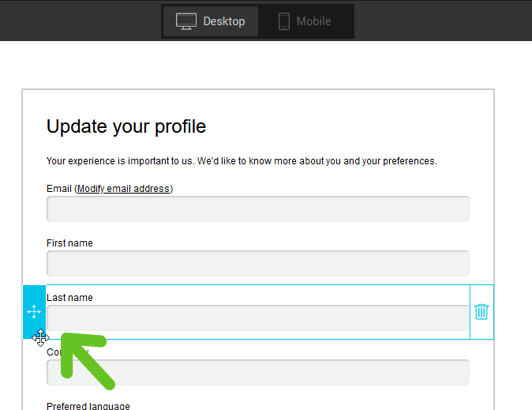Click the 'Email' label text
This screenshot has height=410, width=532.
pyautogui.click(x=59, y=189)
